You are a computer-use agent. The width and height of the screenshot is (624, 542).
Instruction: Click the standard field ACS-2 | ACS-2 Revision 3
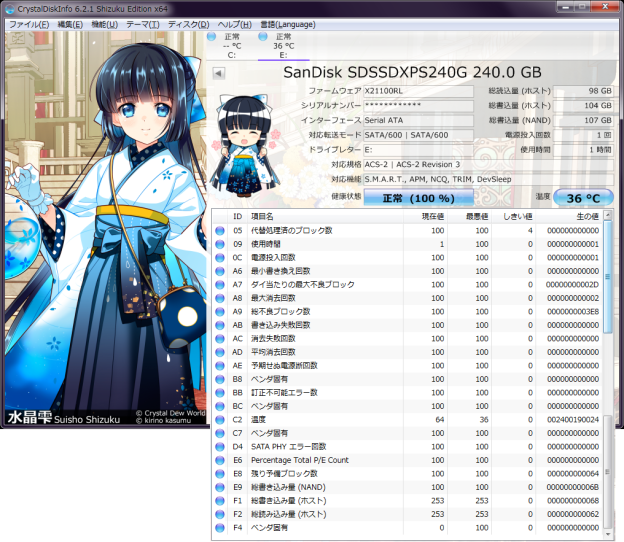click(x=488, y=164)
